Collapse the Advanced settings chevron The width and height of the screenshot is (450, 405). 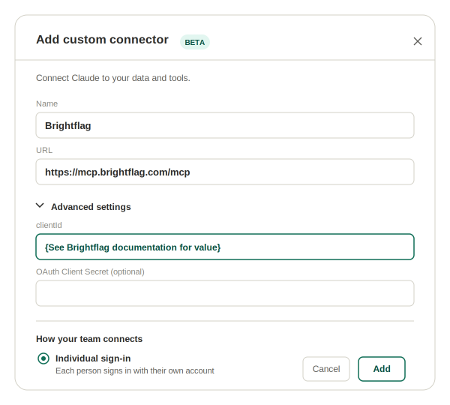[40, 206]
